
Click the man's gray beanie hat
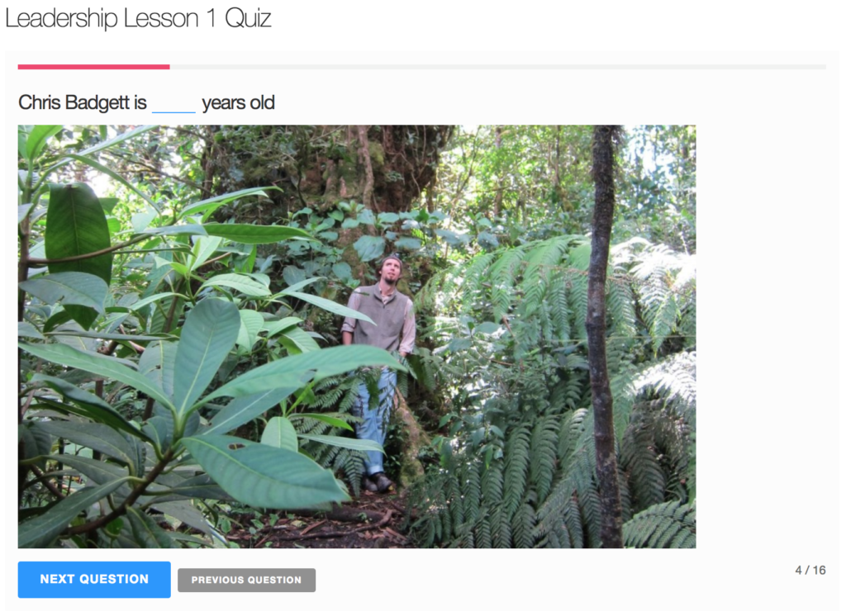coord(392,261)
